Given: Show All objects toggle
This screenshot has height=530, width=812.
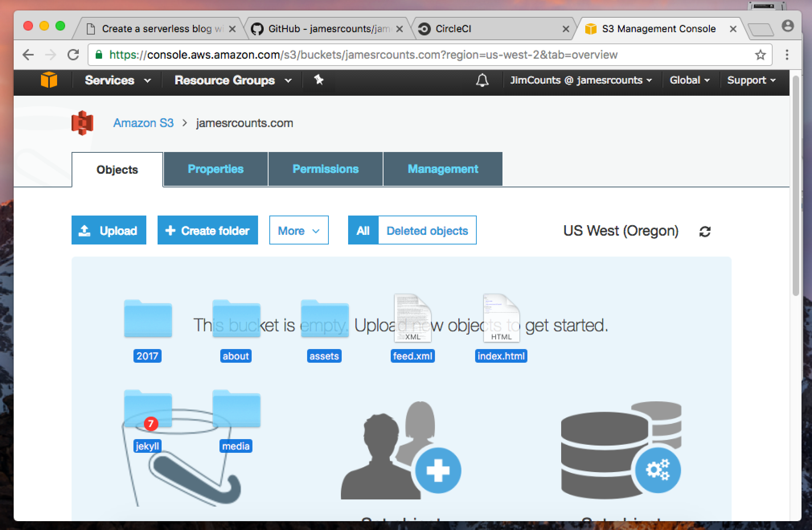Looking at the screenshot, I should (363, 230).
